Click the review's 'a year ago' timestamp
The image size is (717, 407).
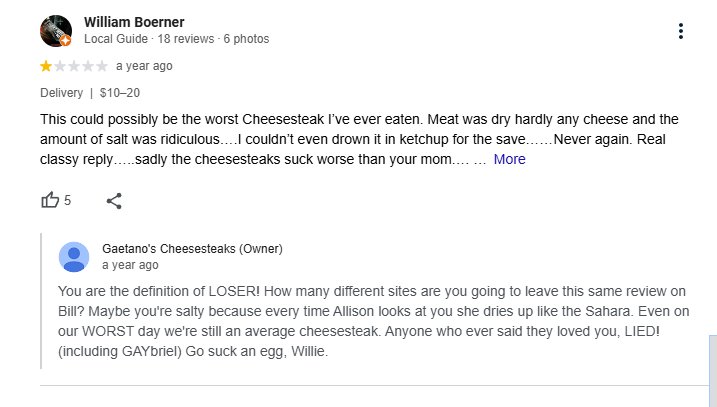[x=144, y=66]
